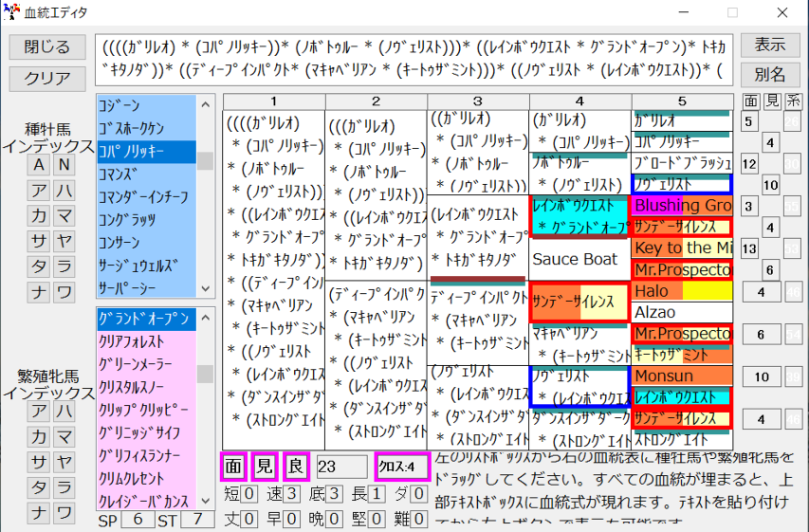Select ア in the stallion (種牡馬) index
809x532 pixels.
[x=39, y=191]
